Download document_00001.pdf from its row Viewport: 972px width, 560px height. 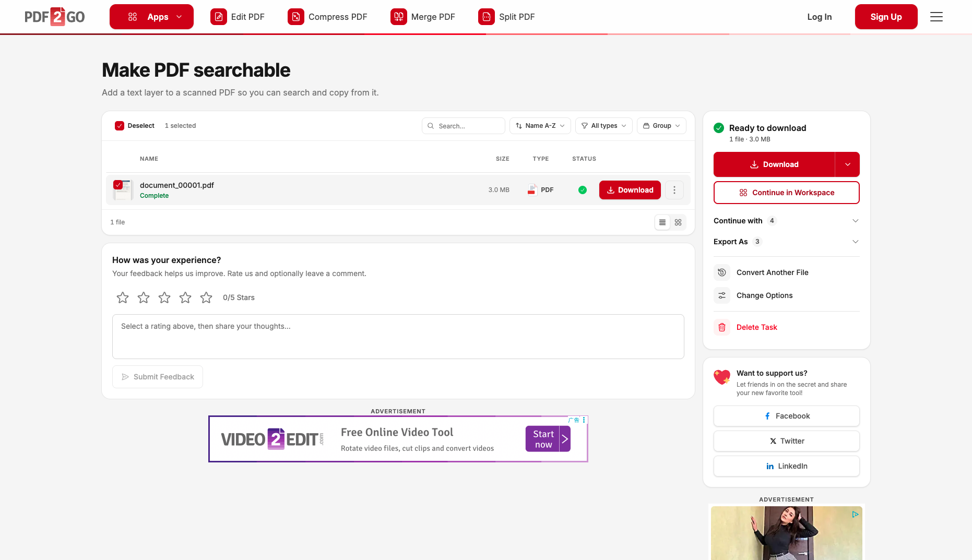pos(630,190)
